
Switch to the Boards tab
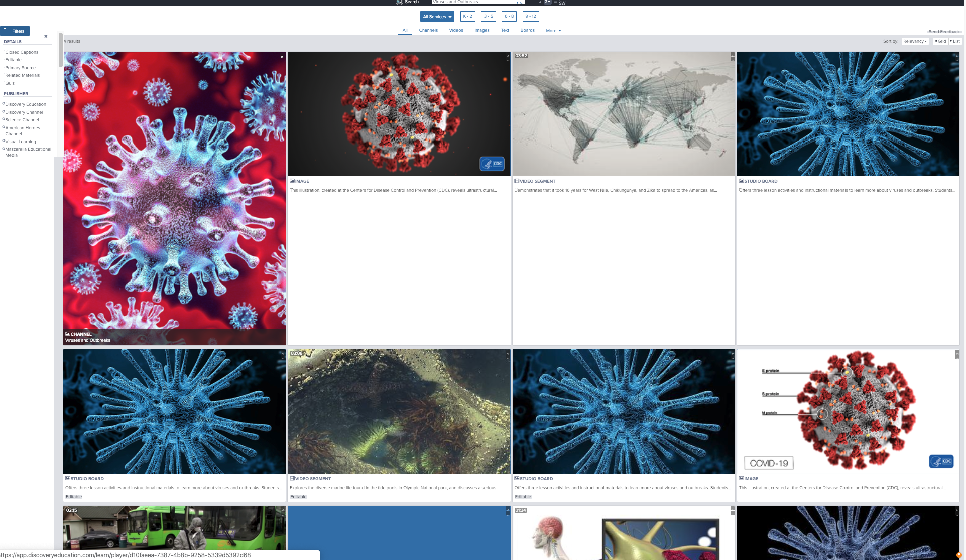(x=527, y=30)
